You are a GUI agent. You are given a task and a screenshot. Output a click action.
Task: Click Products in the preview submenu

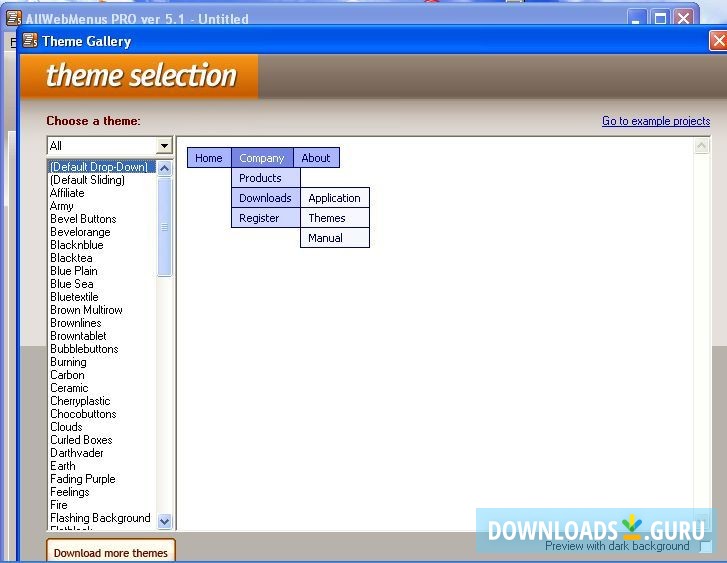pos(266,178)
